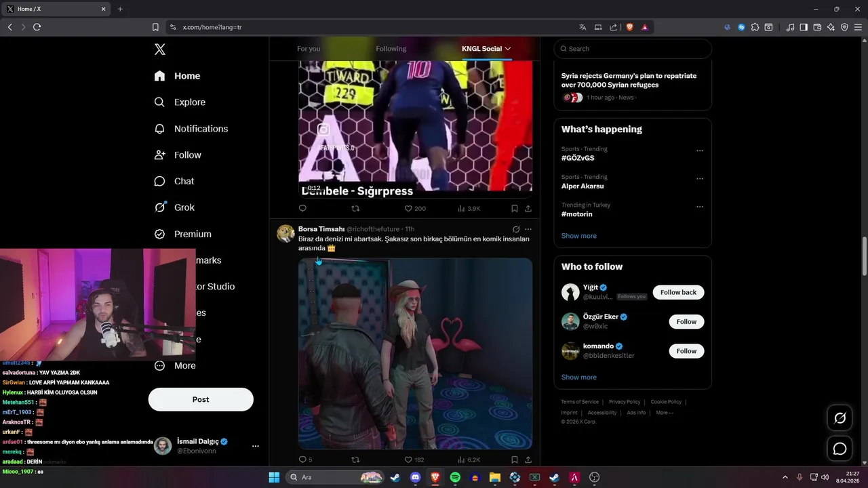Open the Follow page in the sidebar
Screen dimensions: 868x488
pos(178,155)
